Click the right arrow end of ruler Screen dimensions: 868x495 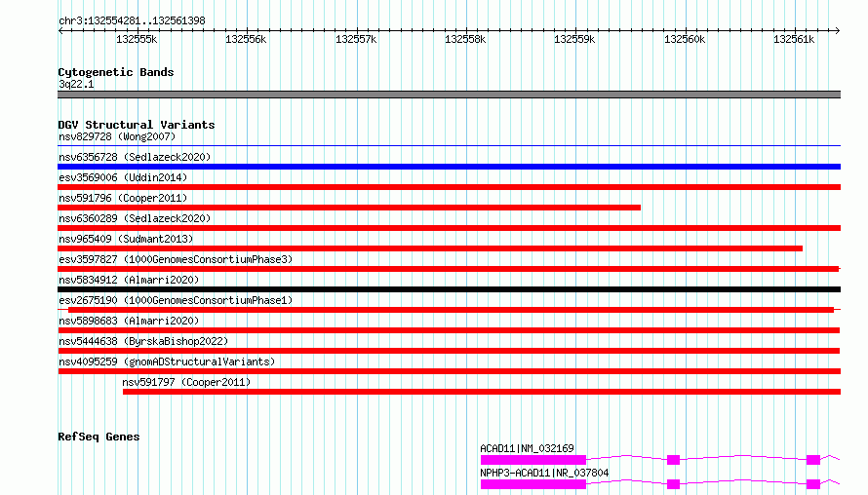tap(838, 30)
